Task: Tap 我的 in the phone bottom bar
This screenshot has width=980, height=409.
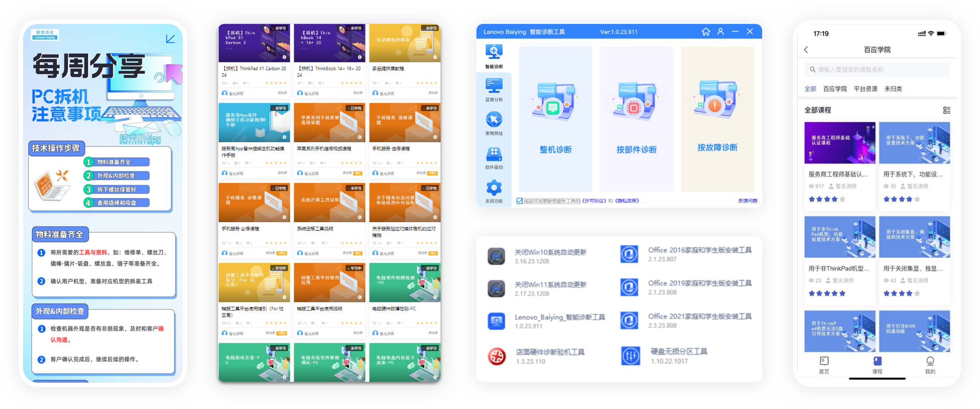Action: 930,365
